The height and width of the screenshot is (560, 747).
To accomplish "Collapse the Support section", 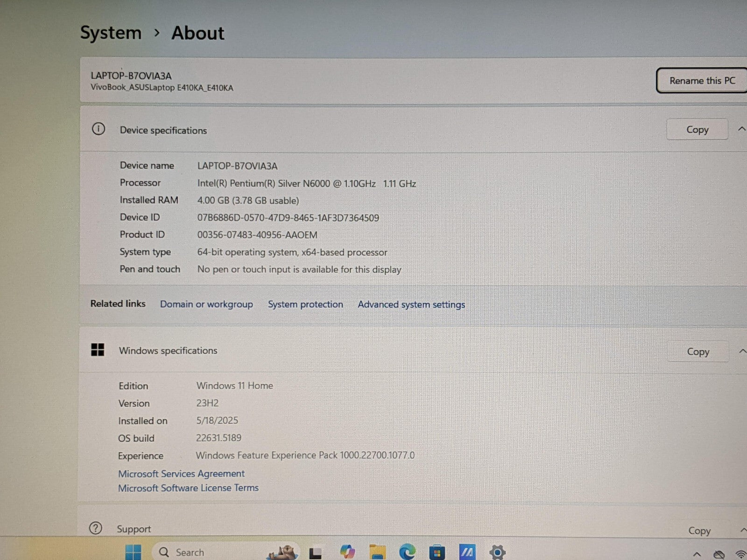I will 742,530.
